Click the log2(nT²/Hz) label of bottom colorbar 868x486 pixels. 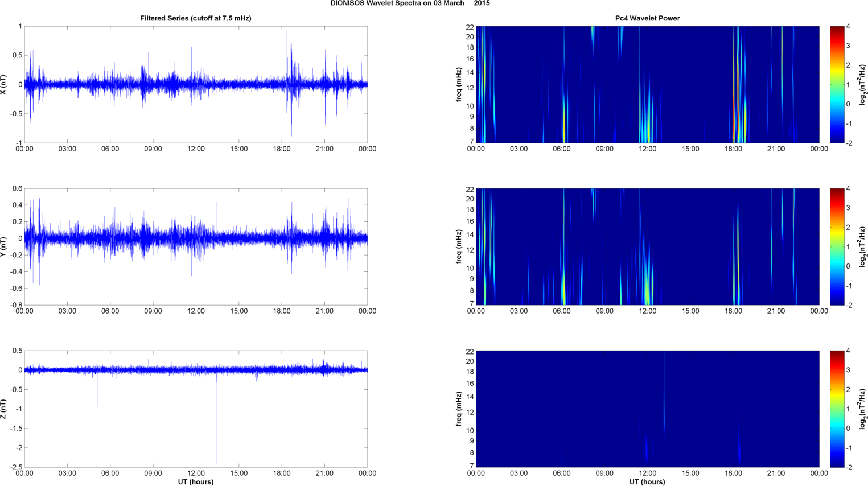(863, 409)
